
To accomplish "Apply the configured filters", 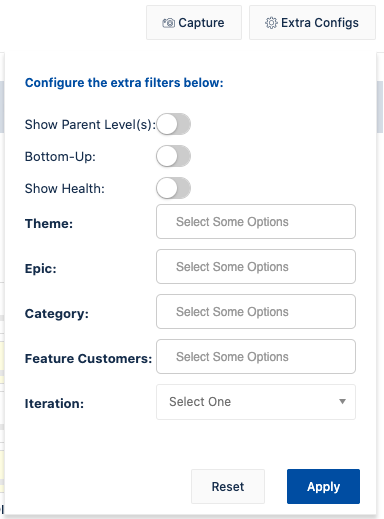I will coord(323,487).
